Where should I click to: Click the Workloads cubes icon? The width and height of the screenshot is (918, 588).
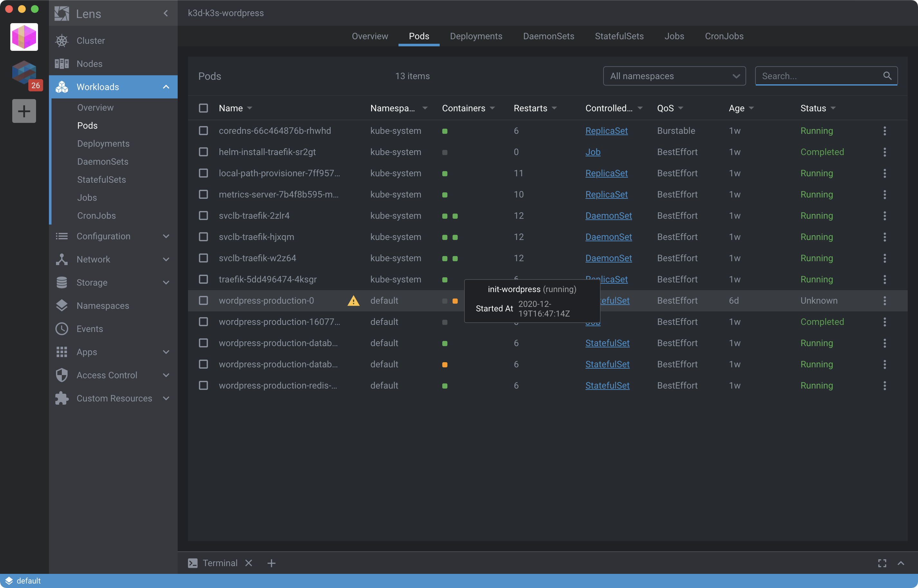pos(61,87)
